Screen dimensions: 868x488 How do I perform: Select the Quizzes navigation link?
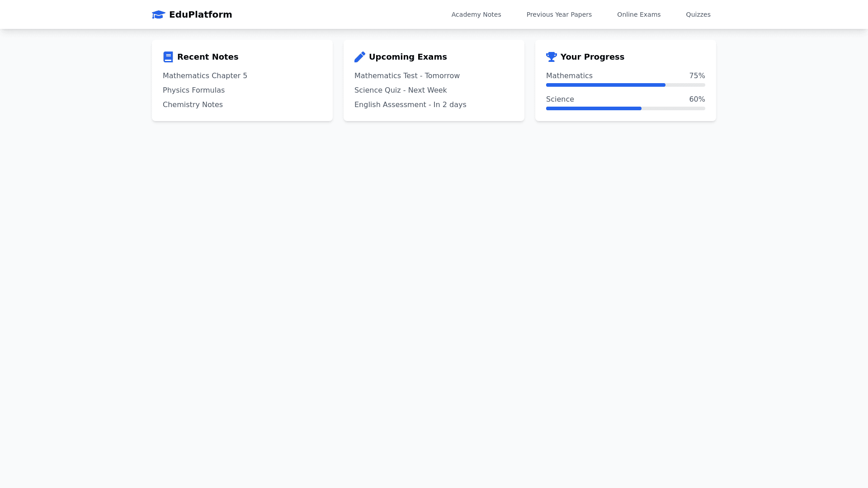(698, 14)
